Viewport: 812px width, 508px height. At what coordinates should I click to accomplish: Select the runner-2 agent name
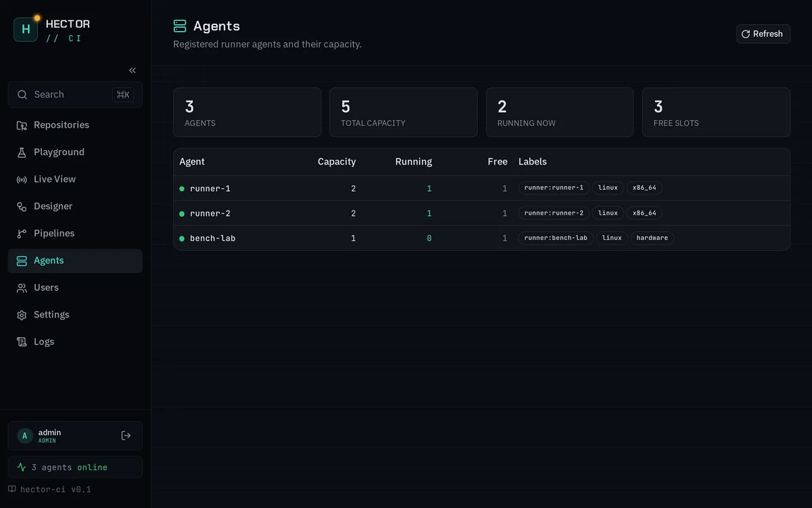pyautogui.click(x=210, y=214)
